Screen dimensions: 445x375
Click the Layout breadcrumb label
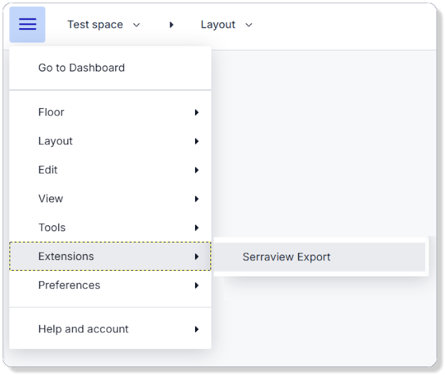point(218,25)
